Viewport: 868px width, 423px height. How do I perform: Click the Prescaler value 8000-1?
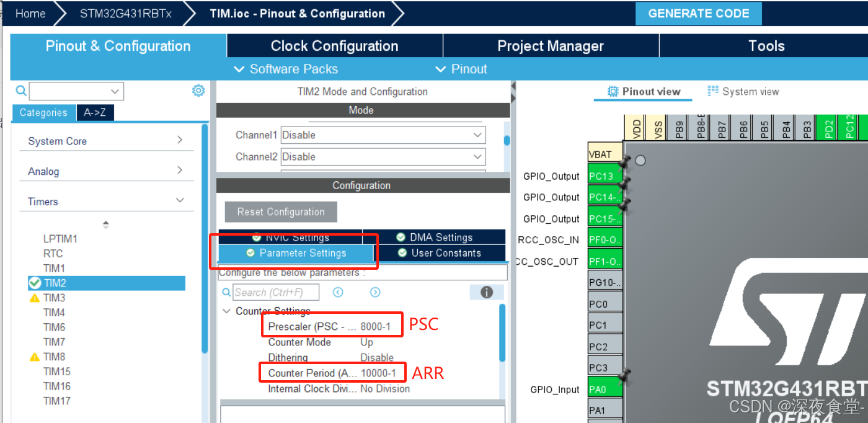point(375,326)
